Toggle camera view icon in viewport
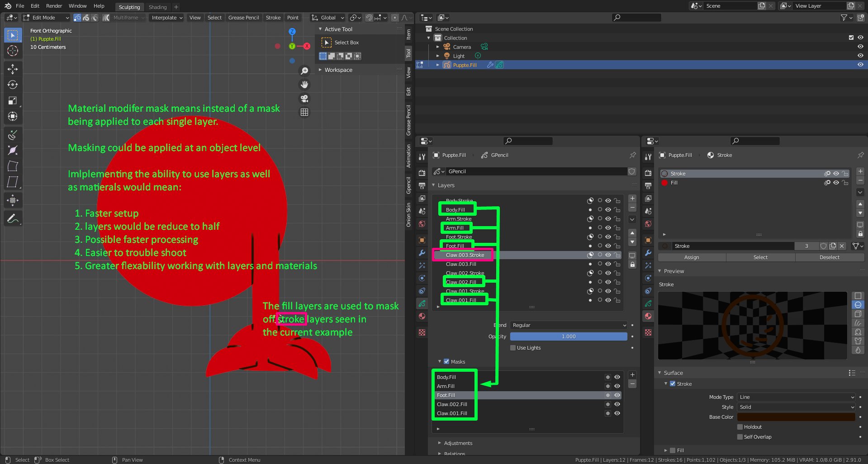The height and width of the screenshot is (464, 868). [x=304, y=99]
